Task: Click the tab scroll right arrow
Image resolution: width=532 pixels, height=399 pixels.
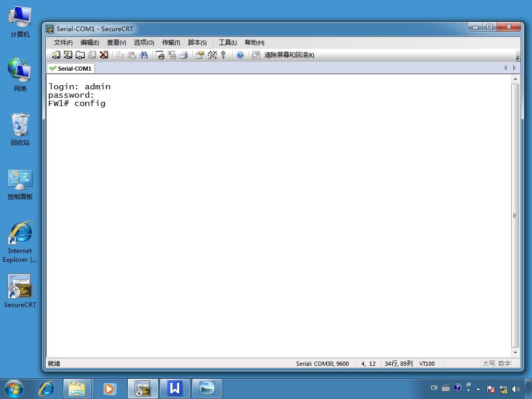Action: 514,68
